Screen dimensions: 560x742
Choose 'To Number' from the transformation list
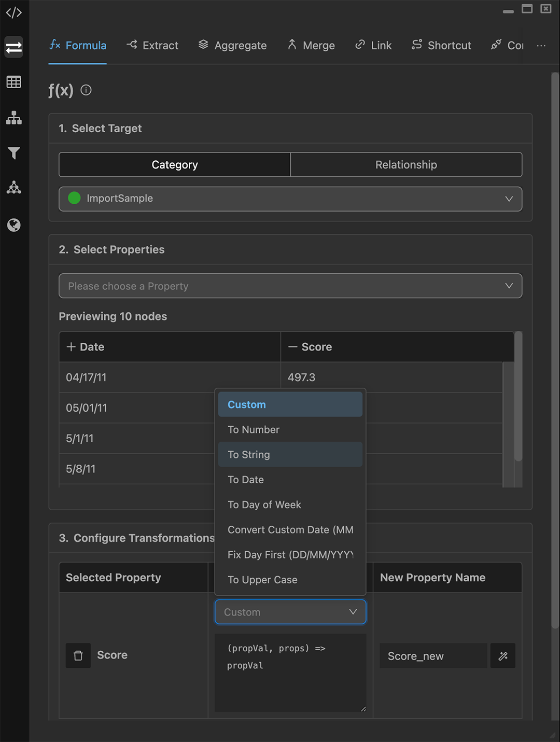point(254,430)
